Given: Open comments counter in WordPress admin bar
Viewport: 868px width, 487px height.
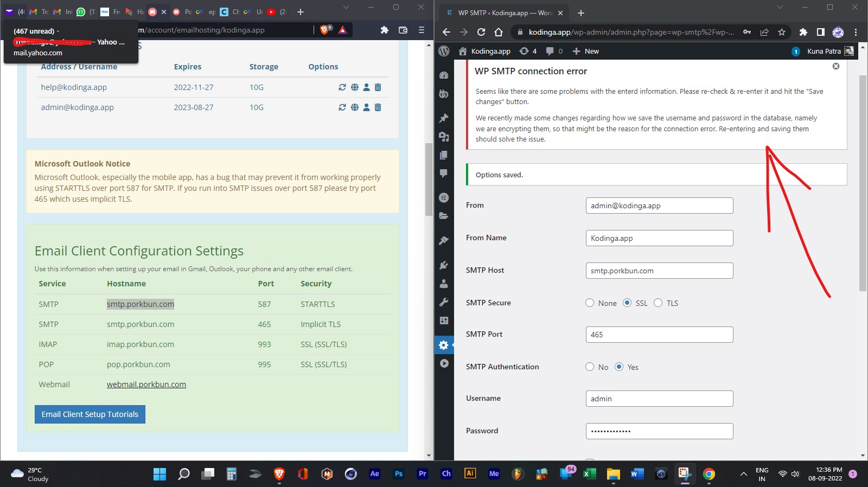Looking at the screenshot, I should [x=554, y=51].
